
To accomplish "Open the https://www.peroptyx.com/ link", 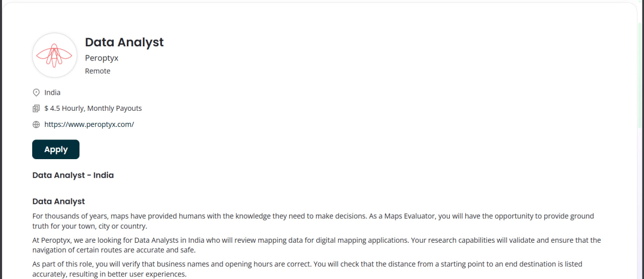I will [x=89, y=124].
